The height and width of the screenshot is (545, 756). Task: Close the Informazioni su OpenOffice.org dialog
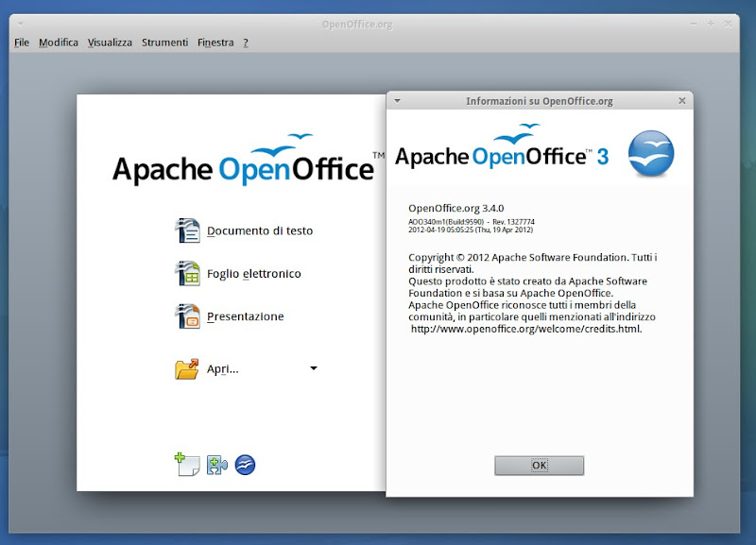click(x=681, y=101)
